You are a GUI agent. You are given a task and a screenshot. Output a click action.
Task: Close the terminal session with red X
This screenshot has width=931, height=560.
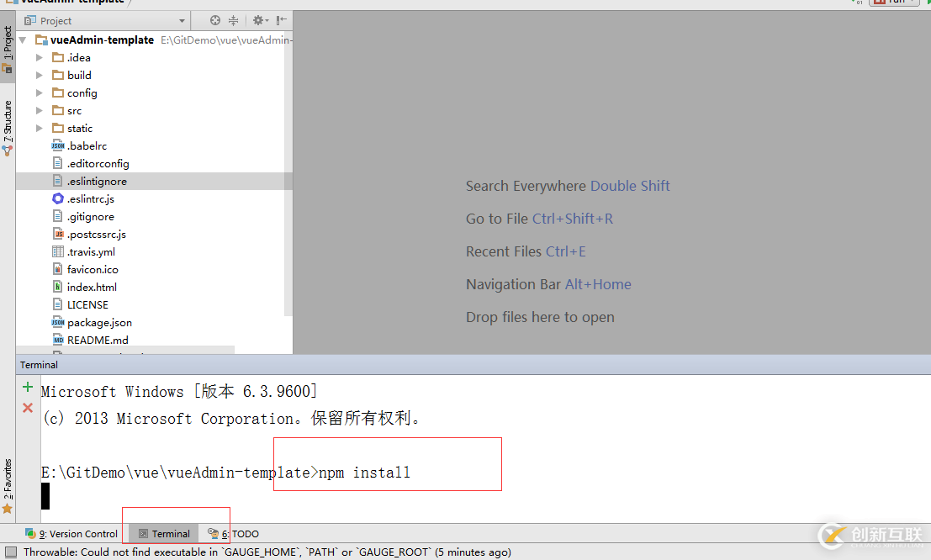[27, 408]
